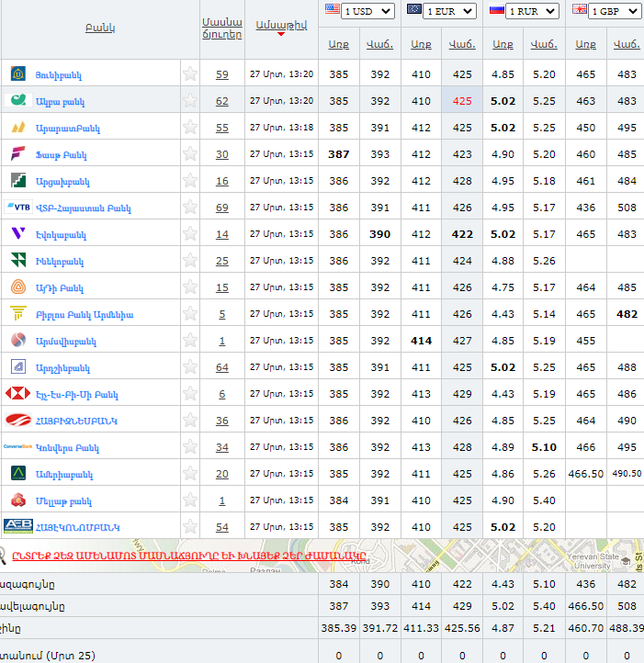Click Converse Bank bold 5.10 RUR rate
Screen dimensions: 644x663
pos(544,447)
